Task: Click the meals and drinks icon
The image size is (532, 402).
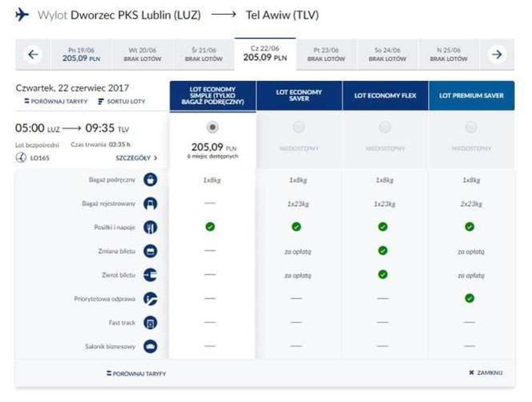Action: 150,227
